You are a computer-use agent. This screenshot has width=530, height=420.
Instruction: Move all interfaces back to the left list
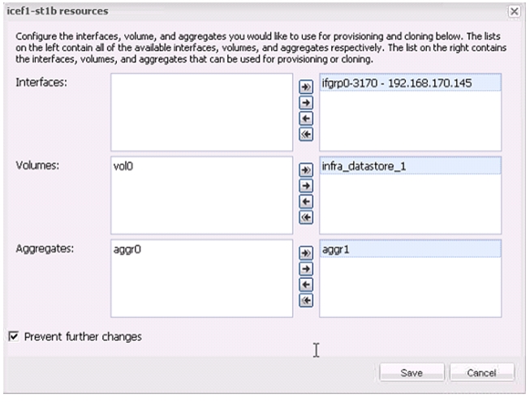(x=306, y=135)
